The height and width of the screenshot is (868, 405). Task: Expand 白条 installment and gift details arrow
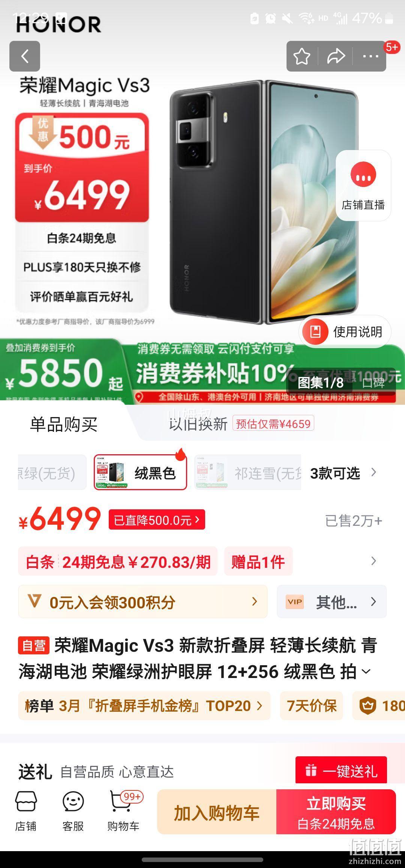pyautogui.click(x=373, y=561)
